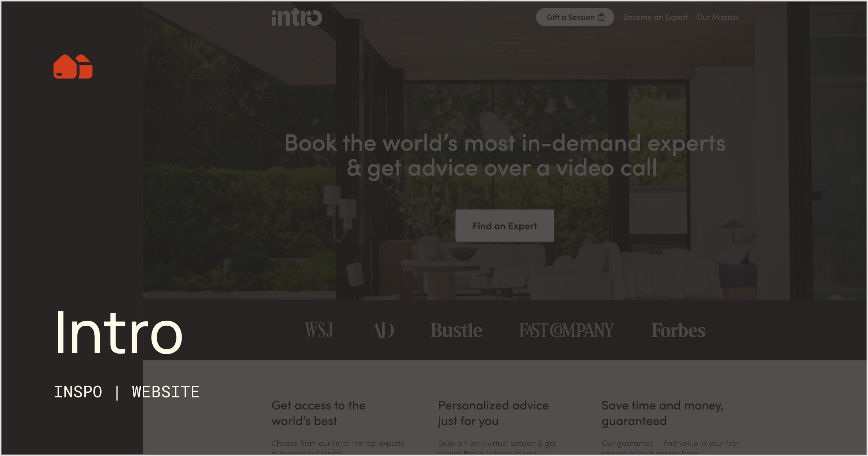
Task: Open the Gift a Session button
Action: [575, 17]
